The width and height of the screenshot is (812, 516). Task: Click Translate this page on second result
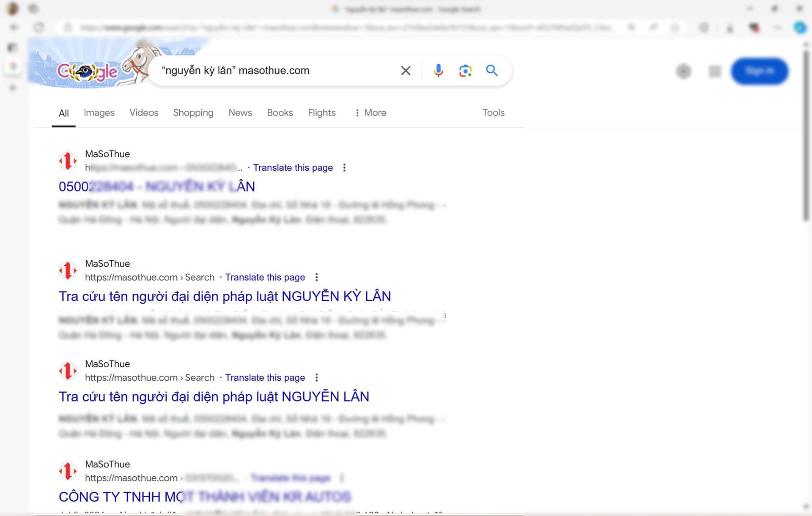pos(265,277)
